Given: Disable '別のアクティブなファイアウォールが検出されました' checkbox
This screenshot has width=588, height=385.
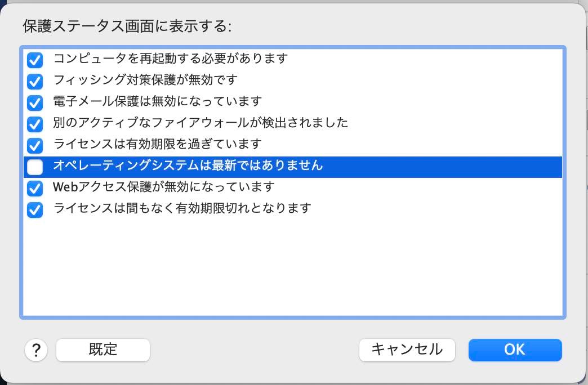Looking at the screenshot, I should point(35,124).
